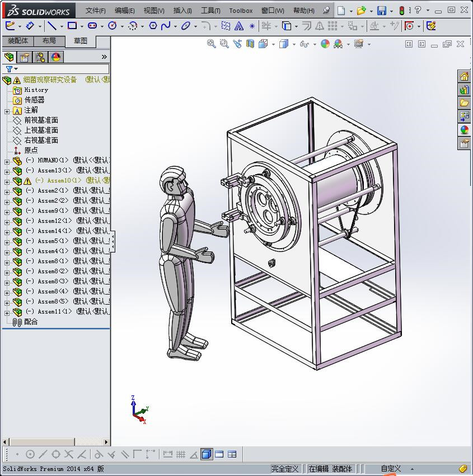Toggle the grid snap icon in bottom toolbar
Viewport: 473px width, 476px height.
(181, 454)
